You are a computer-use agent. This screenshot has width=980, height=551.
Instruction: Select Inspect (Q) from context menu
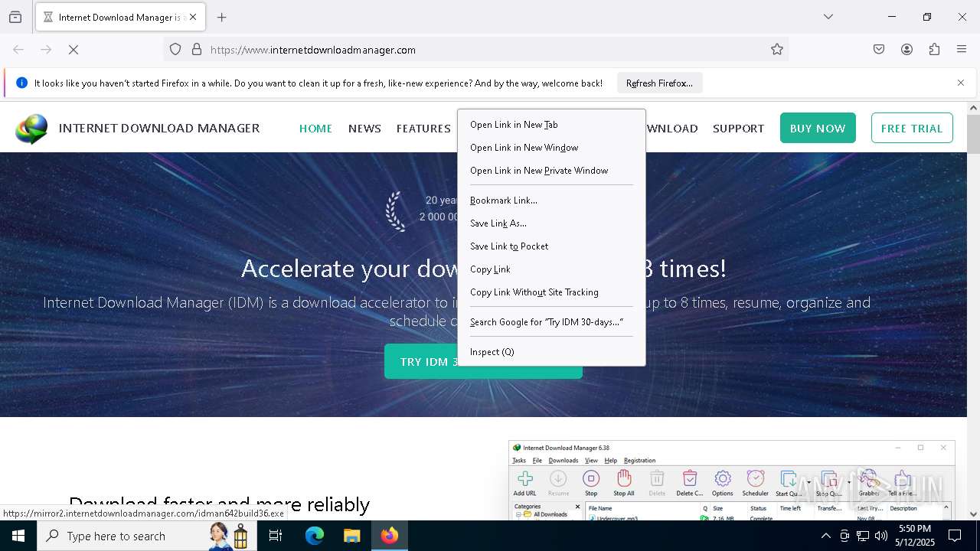pos(551,352)
